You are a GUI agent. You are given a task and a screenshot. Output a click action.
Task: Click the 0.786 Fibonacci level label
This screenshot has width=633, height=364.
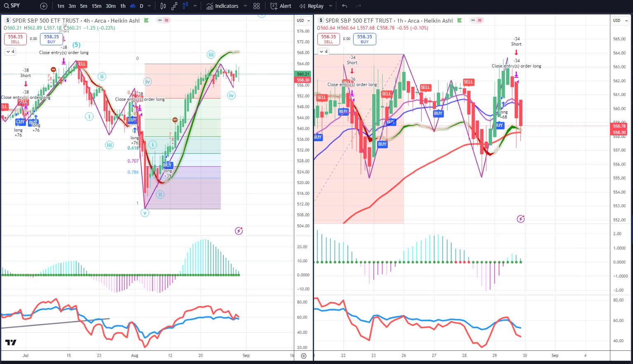133,172
